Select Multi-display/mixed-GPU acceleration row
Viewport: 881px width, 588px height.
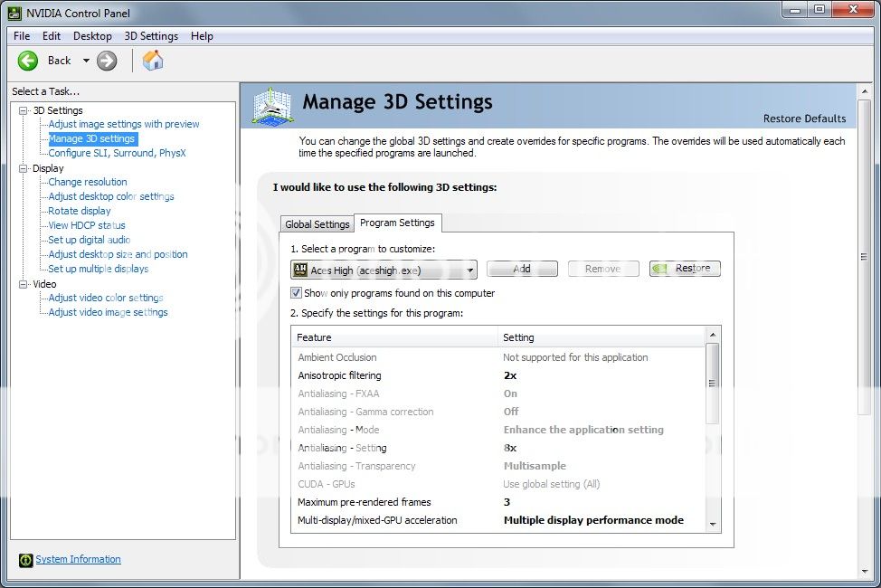tap(498, 520)
